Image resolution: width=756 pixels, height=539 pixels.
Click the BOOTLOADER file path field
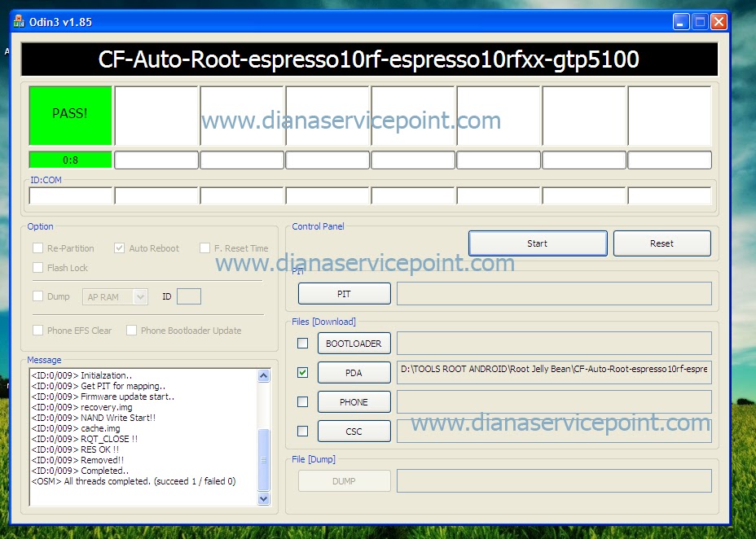(x=554, y=344)
